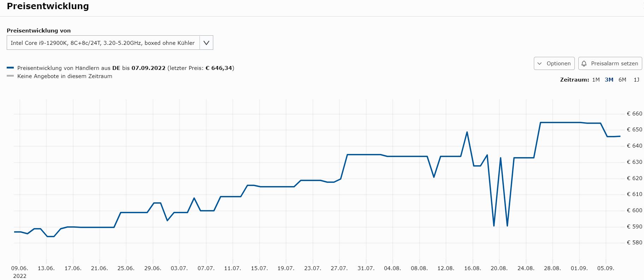Expand the product selector arrow

coord(206,43)
